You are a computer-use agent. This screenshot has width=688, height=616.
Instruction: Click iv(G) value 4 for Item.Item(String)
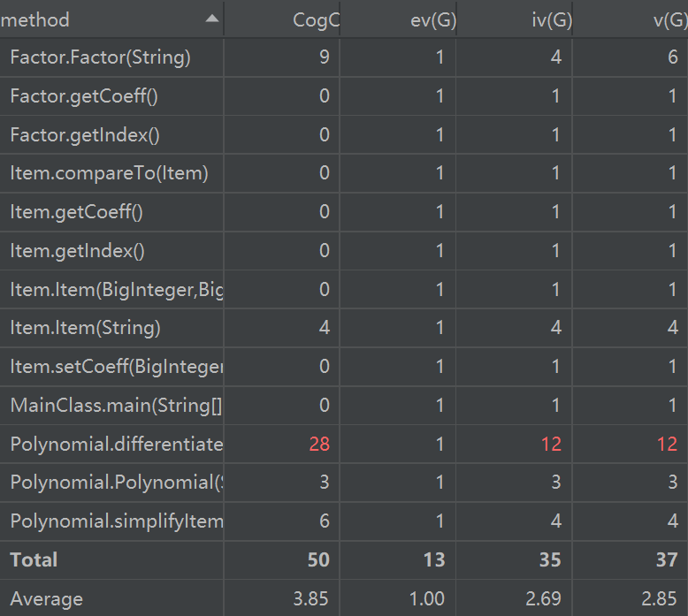pos(556,328)
